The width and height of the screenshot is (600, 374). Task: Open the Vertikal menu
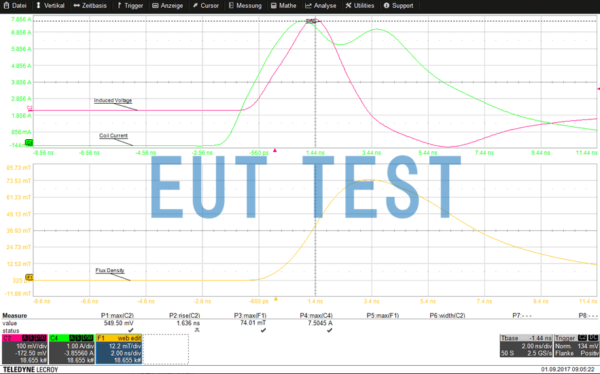50,6
